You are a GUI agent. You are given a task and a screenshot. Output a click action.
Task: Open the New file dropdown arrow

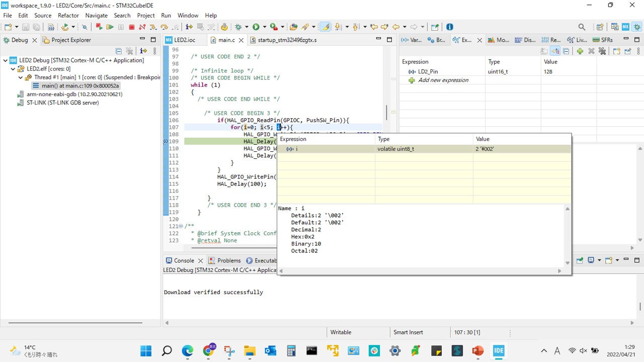(17, 27)
